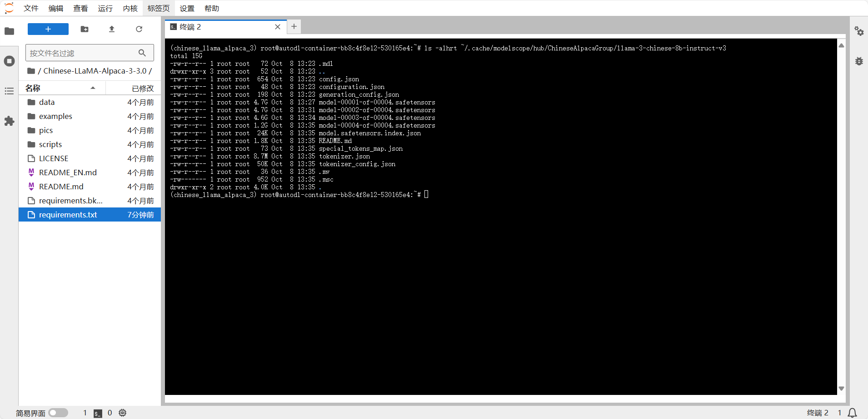
Task: Open the pics folder
Action: [x=90, y=130]
